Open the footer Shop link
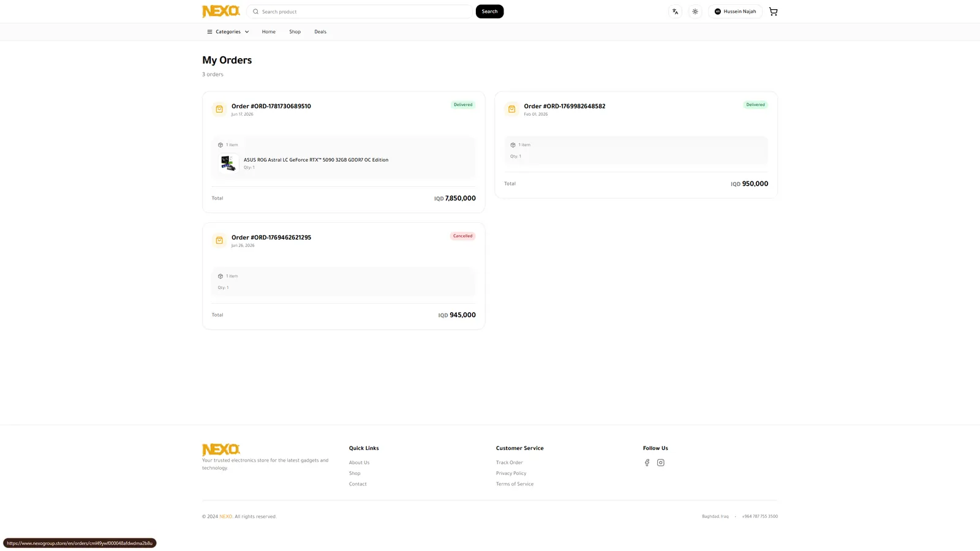The height and width of the screenshot is (551, 980). tap(355, 473)
